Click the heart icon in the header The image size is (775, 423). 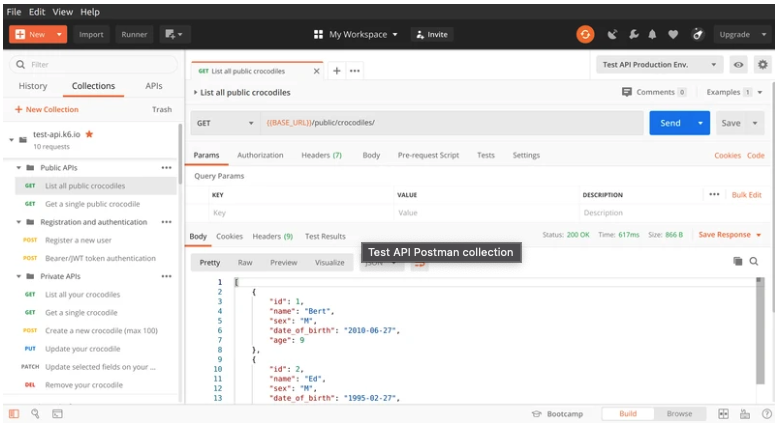[673, 35]
